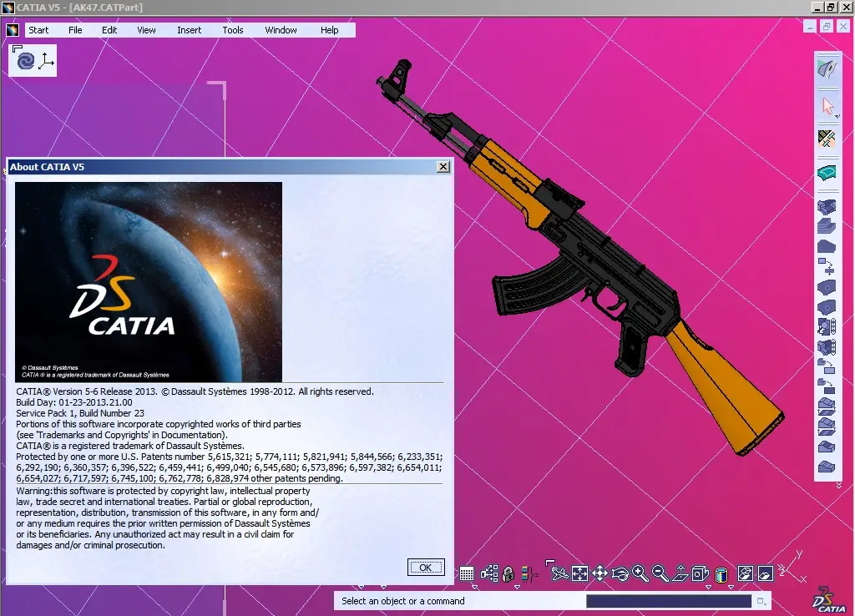Click OK in the About CATIA V5 dialog
Viewport: 855px width, 616px height.
click(x=426, y=568)
